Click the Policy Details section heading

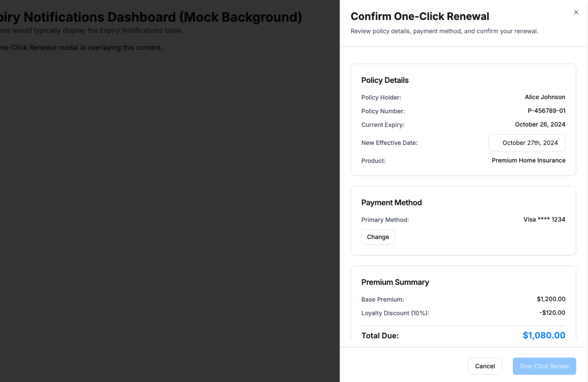[x=385, y=80]
